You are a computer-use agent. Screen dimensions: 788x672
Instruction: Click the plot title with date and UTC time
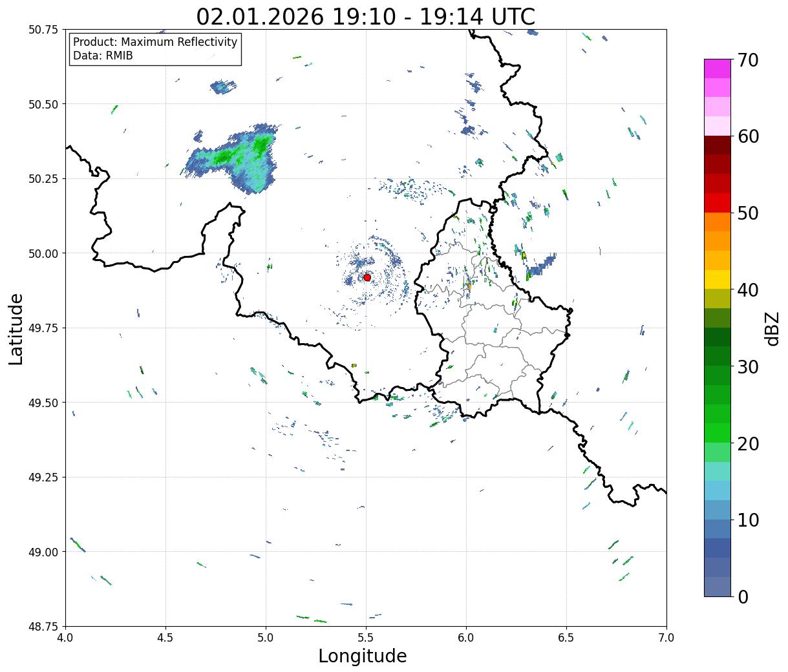pyautogui.click(x=366, y=16)
